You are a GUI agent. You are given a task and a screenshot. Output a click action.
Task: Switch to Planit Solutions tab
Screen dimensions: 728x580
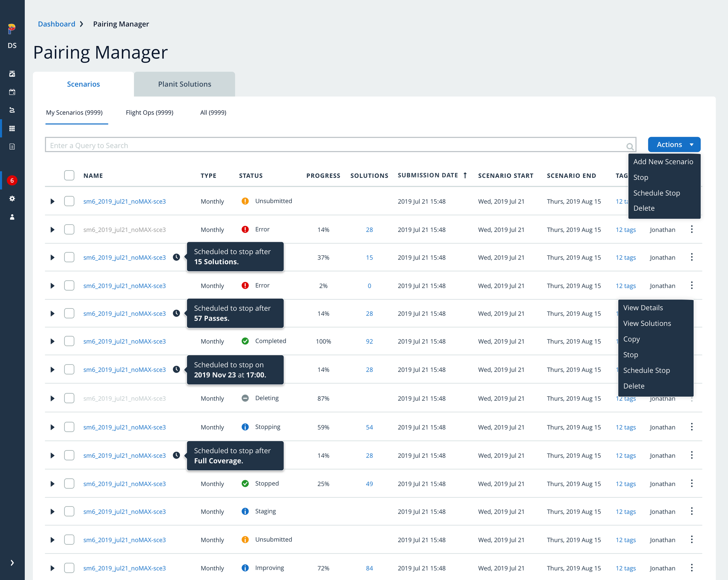pyautogui.click(x=184, y=84)
